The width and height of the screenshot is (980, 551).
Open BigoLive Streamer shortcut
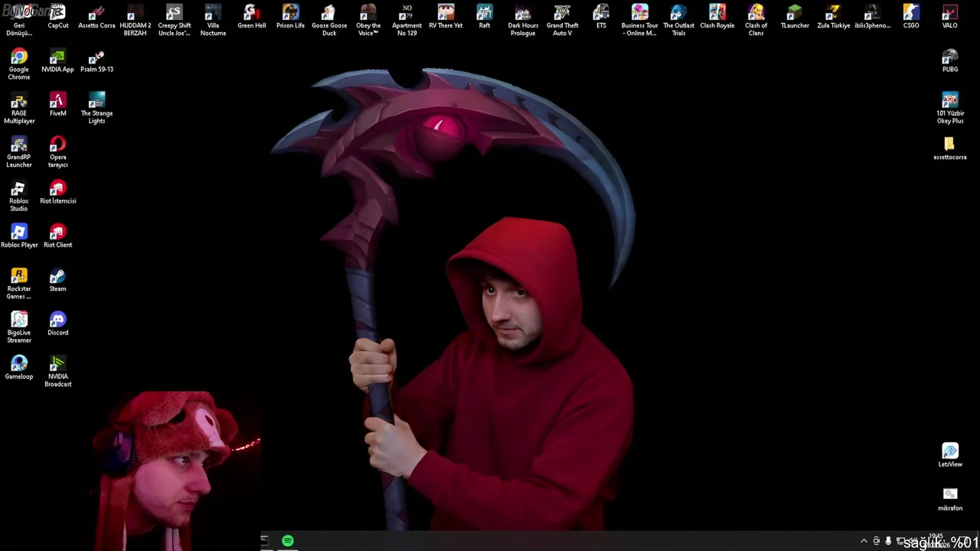(x=19, y=328)
